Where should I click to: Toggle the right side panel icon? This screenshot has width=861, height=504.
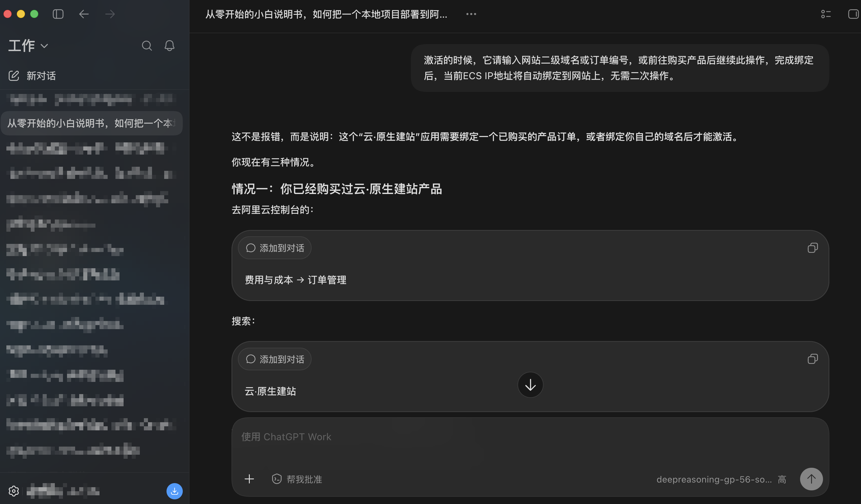point(853,14)
